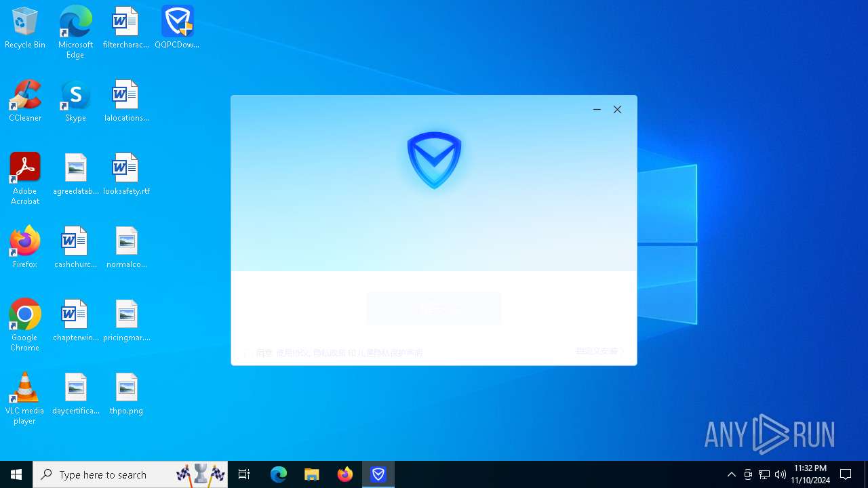This screenshot has width=868, height=488.
Task: Select the QQPCDow... installer desktop icon
Action: [177, 28]
